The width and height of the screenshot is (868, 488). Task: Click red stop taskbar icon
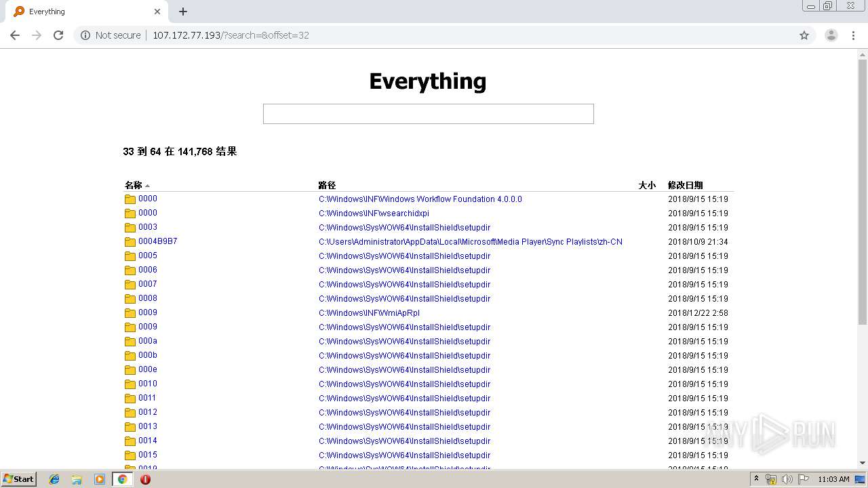click(x=145, y=479)
